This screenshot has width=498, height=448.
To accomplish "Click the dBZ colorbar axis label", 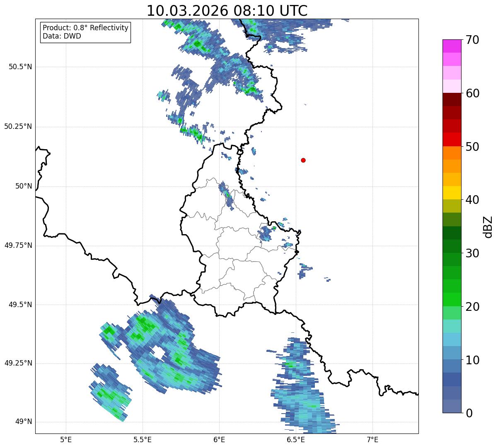I will (x=488, y=227).
